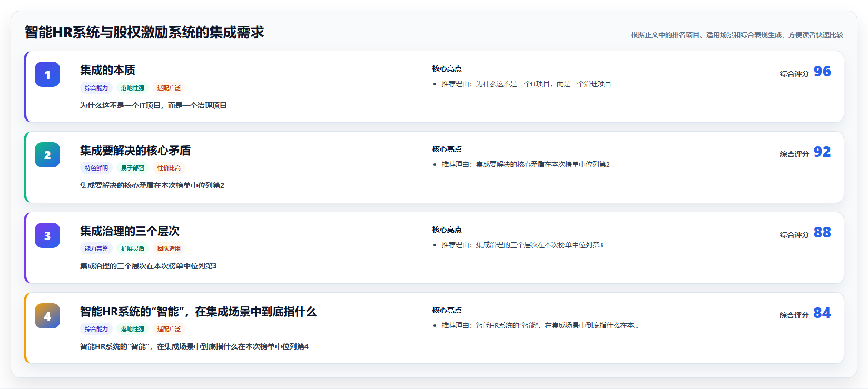Click bullet 推荐理由：为什么这不是一个IT项目
This screenshot has height=389, width=868.
tap(526, 84)
